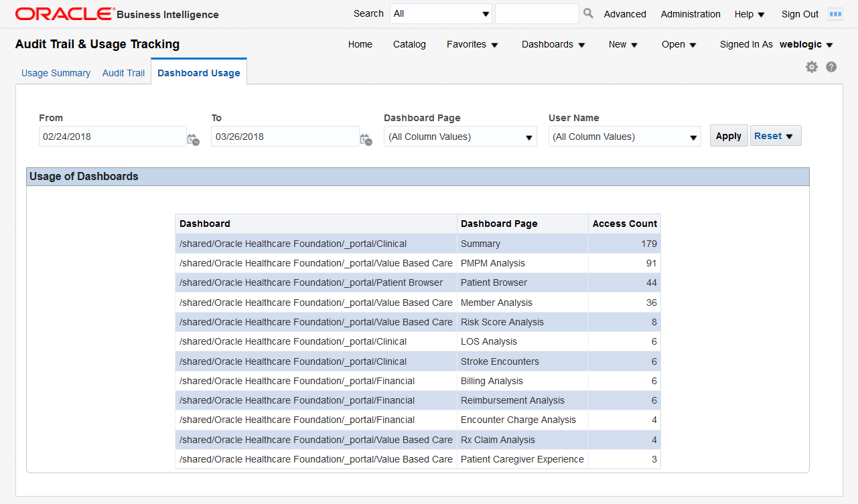Click the search magnifying glass icon
The height and width of the screenshot is (504, 858).
[588, 13]
